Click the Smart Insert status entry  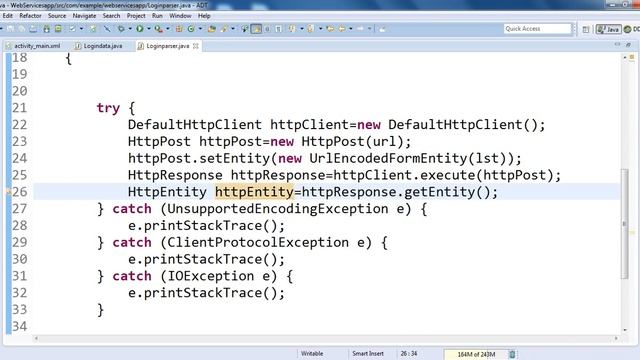coord(368,353)
